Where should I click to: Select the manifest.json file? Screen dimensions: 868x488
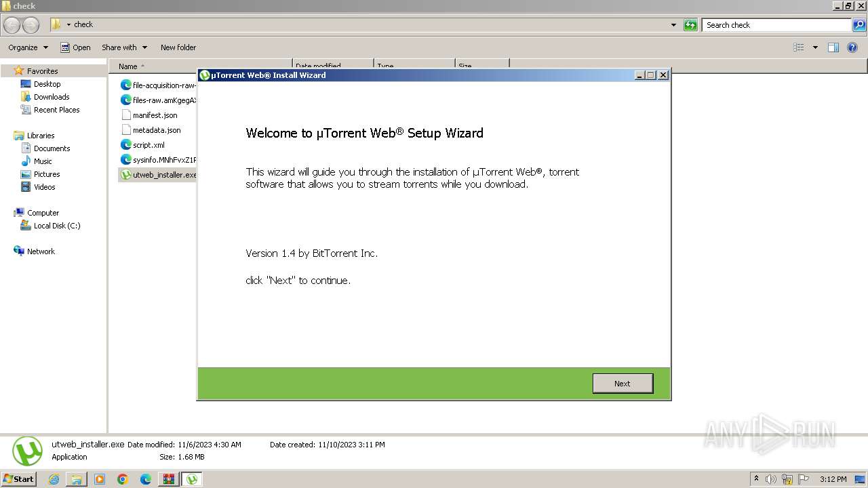(149, 115)
